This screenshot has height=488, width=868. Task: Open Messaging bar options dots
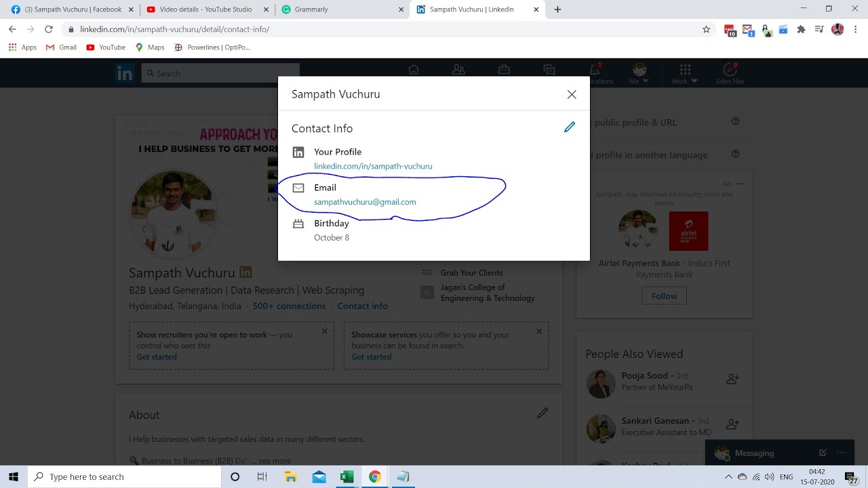(x=842, y=453)
